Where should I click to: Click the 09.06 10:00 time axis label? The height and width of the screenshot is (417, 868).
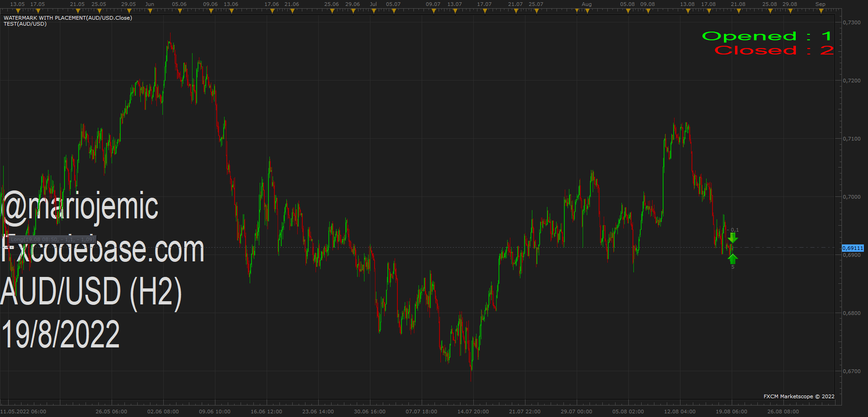[x=214, y=412]
